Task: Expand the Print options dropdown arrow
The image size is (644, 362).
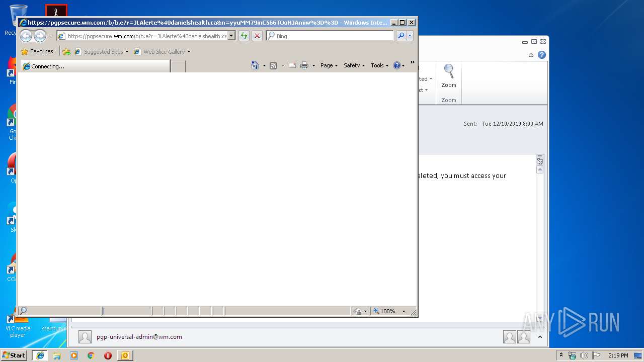Action: tap(313, 65)
